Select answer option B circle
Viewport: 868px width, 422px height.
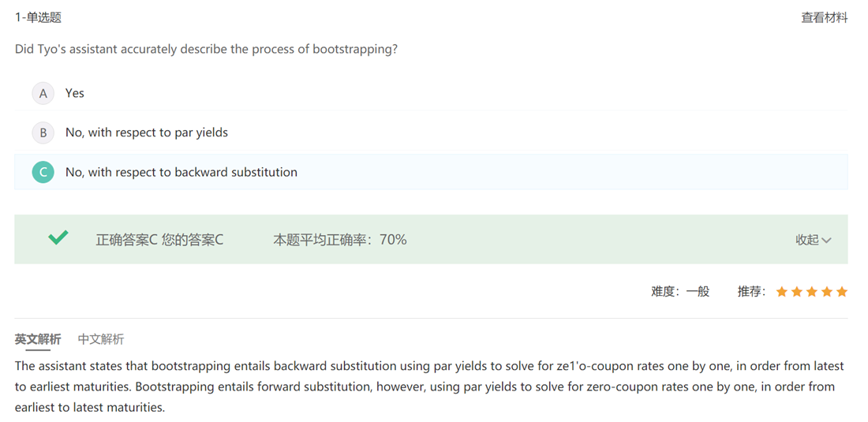click(x=43, y=133)
